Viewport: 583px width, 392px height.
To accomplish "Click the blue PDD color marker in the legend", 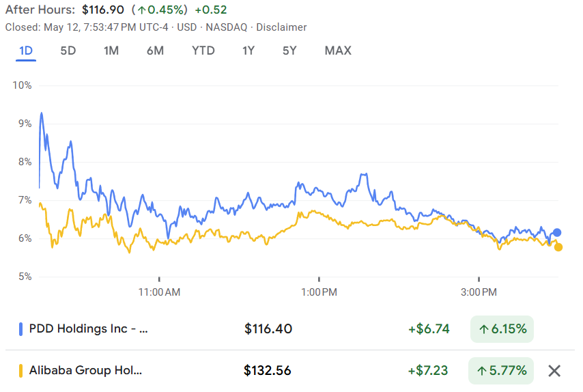I will click(20, 329).
